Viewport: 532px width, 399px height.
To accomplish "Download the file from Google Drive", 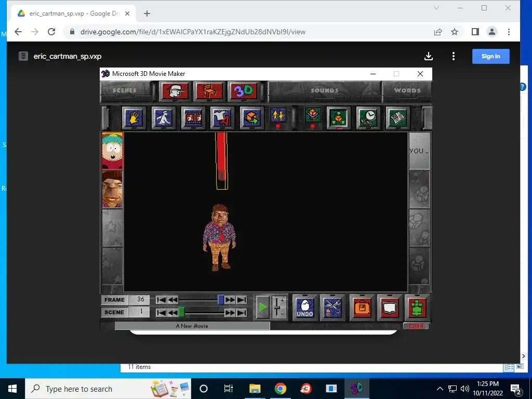I will click(429, 56).
